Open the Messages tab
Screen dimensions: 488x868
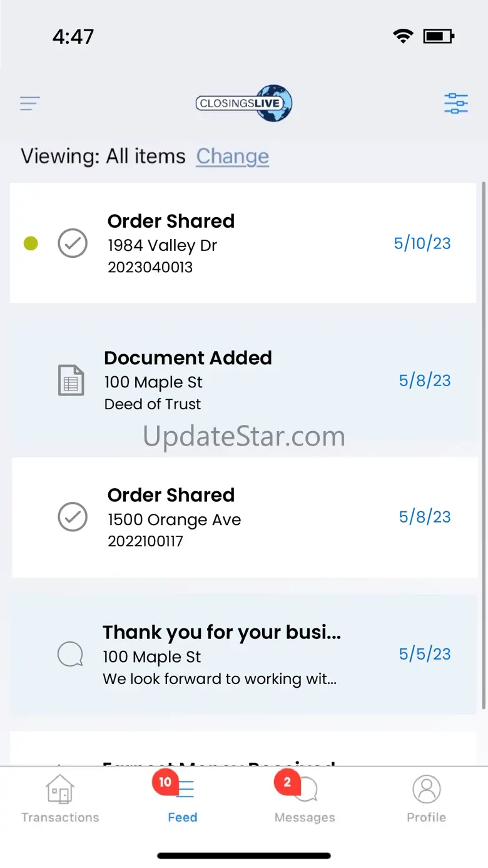coord(305,799)
